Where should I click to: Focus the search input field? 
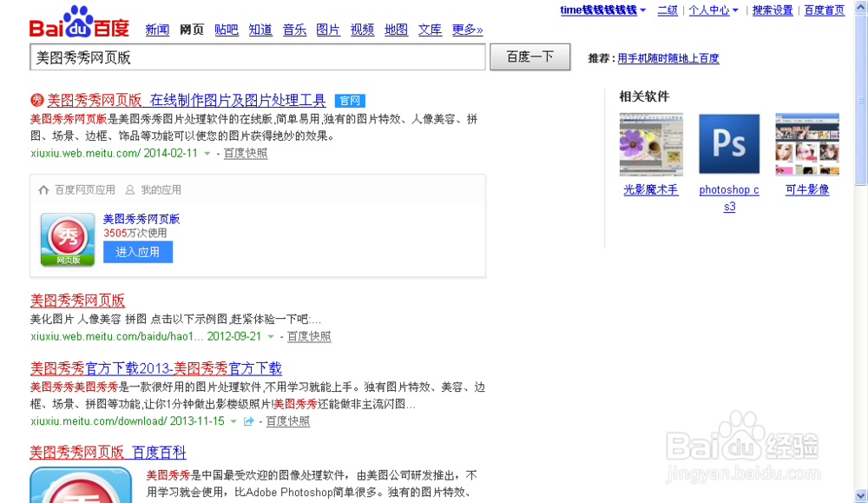click(258, 57)
